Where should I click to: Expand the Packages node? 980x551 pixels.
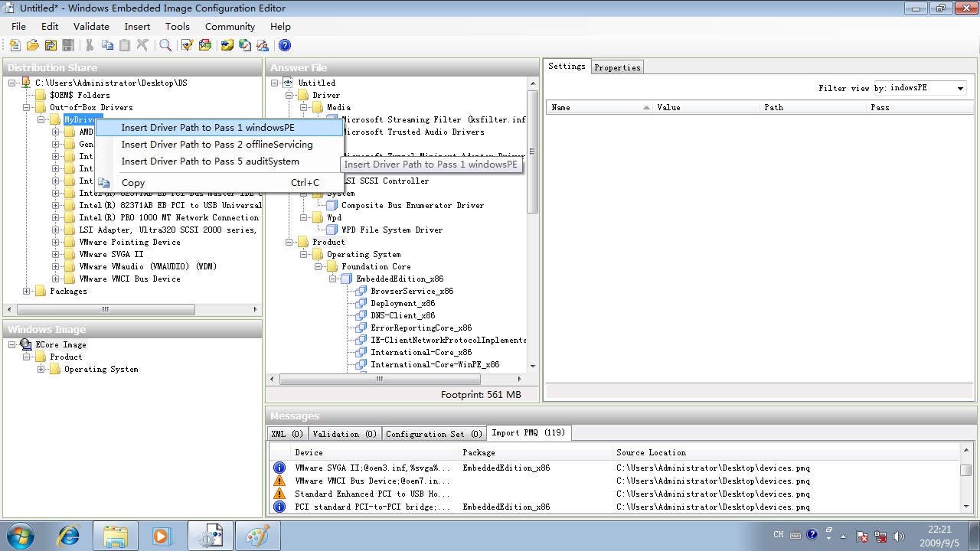[x=27, y=291]
